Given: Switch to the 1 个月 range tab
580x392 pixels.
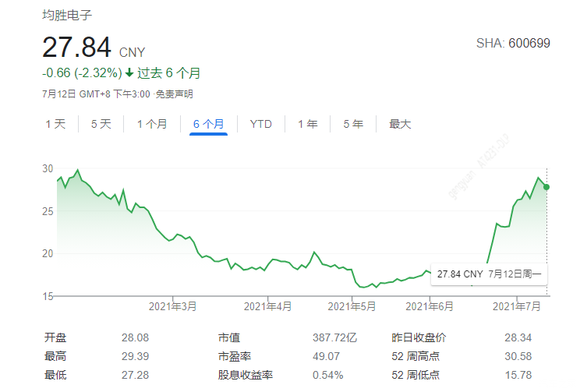Looking at the screenshot, I should (x=152, y=124).
